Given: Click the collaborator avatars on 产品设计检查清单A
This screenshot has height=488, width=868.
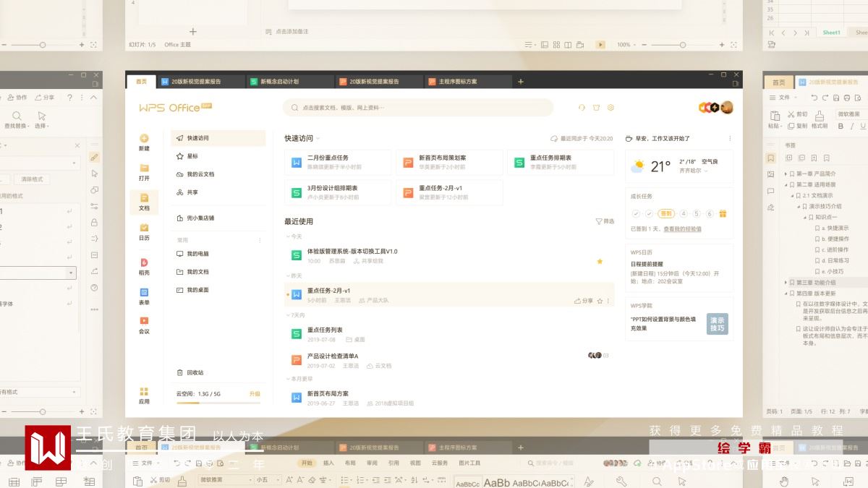Looking at the screenshot, I should [x=595, y=355].
